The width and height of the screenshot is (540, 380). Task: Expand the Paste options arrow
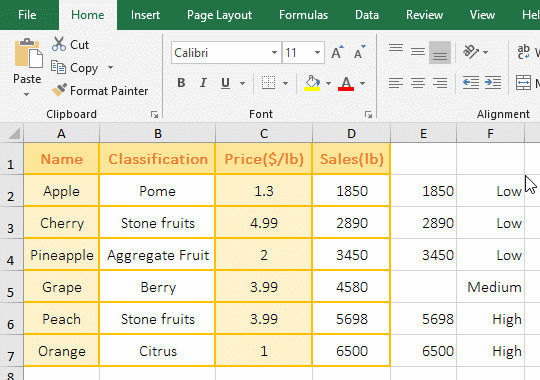tap(27, 94)
